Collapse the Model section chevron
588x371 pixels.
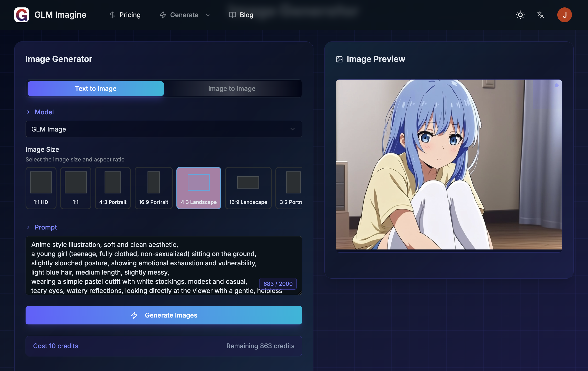pyautogui.click(x=28, y=112)
